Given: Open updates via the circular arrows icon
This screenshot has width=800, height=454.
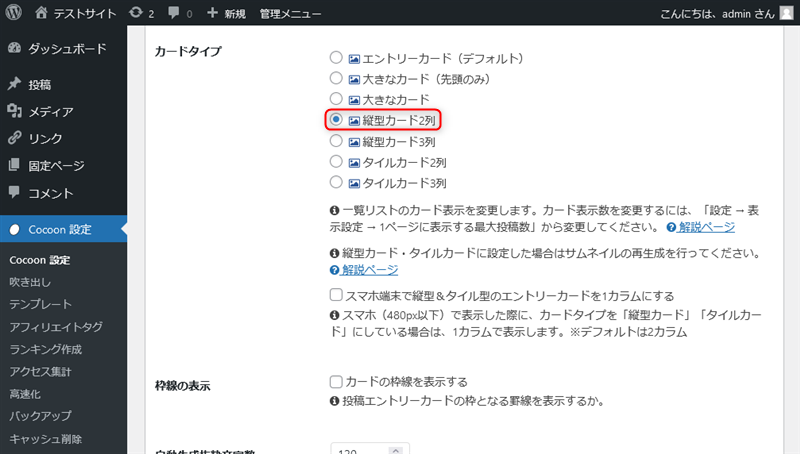Looking at the screenshot, I should pyautogui.click(x=136, y=13).
